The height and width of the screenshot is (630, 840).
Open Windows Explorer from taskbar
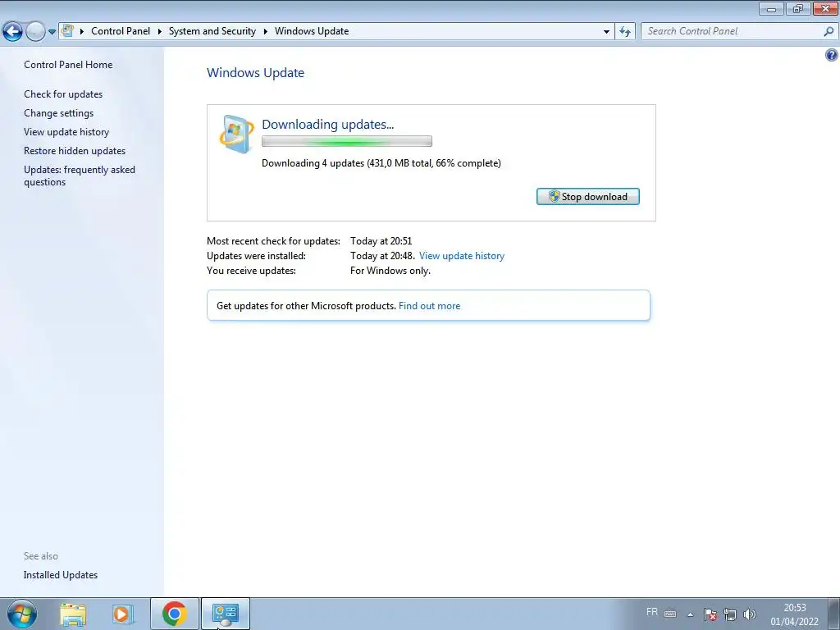click(x=73, y=614)
